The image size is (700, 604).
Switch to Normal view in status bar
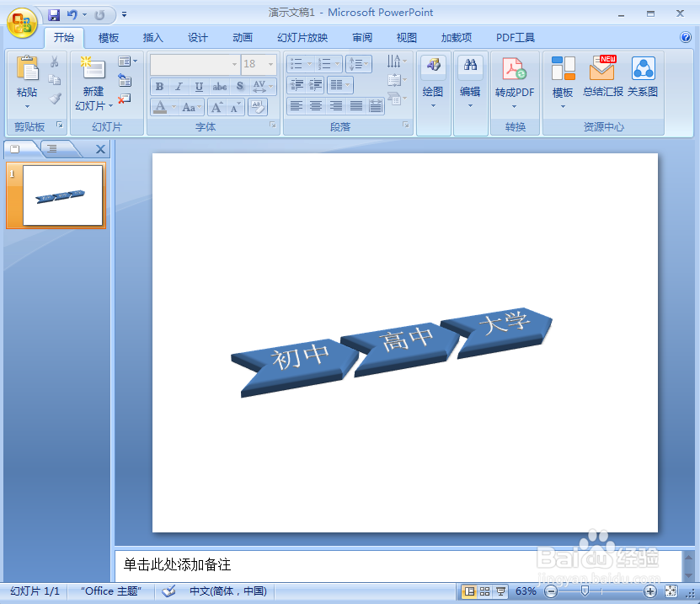pyautogui.click(x=469, y=591)
